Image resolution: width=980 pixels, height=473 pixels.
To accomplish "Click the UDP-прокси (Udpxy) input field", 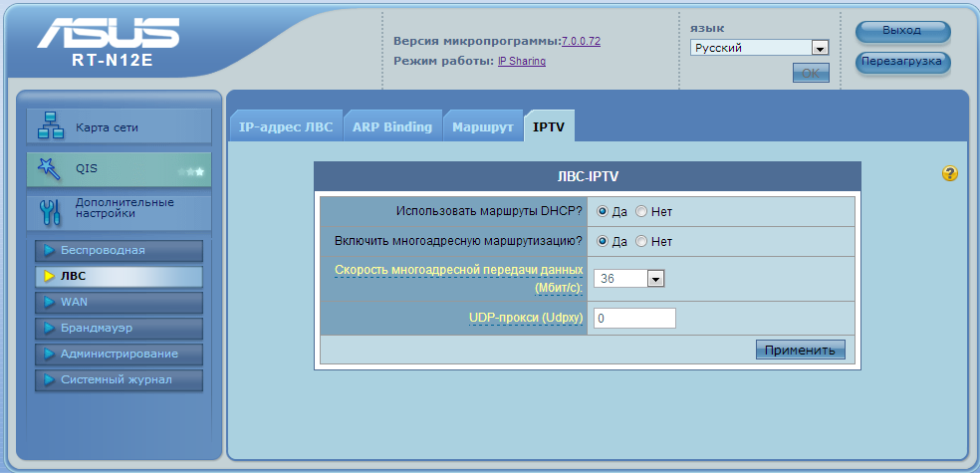I will (x=634, y=319).
